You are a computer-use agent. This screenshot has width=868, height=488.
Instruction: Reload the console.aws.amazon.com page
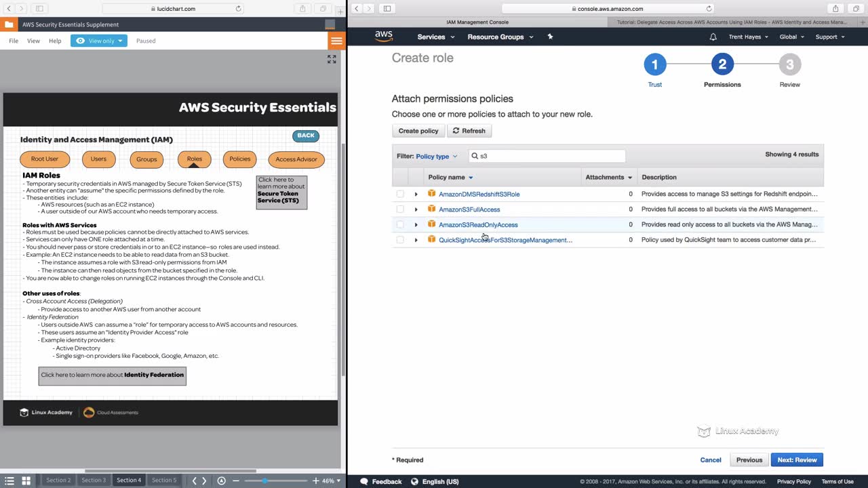click(x=709, y=9)
